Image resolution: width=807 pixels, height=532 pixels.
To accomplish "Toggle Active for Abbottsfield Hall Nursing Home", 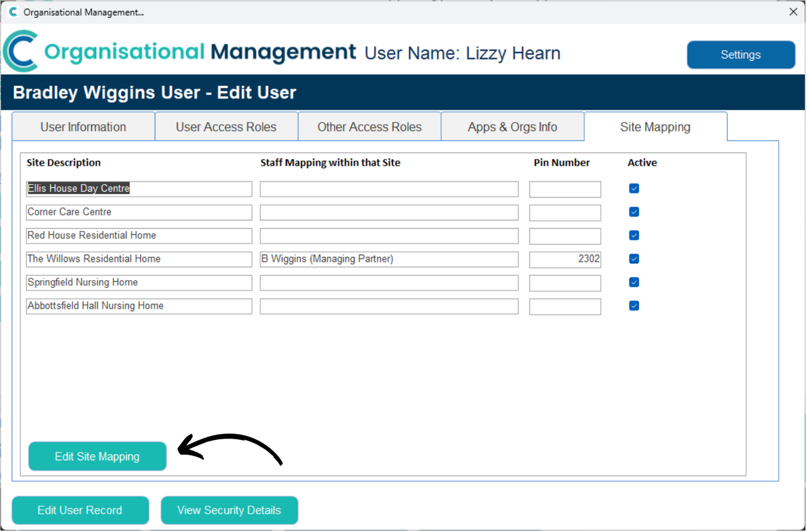I will [x=633, y=305].
